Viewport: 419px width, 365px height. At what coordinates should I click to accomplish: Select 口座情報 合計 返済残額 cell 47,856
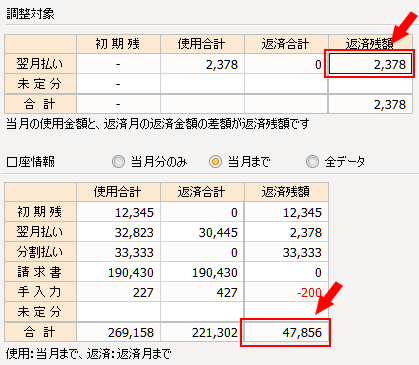(x=286, y=332)
